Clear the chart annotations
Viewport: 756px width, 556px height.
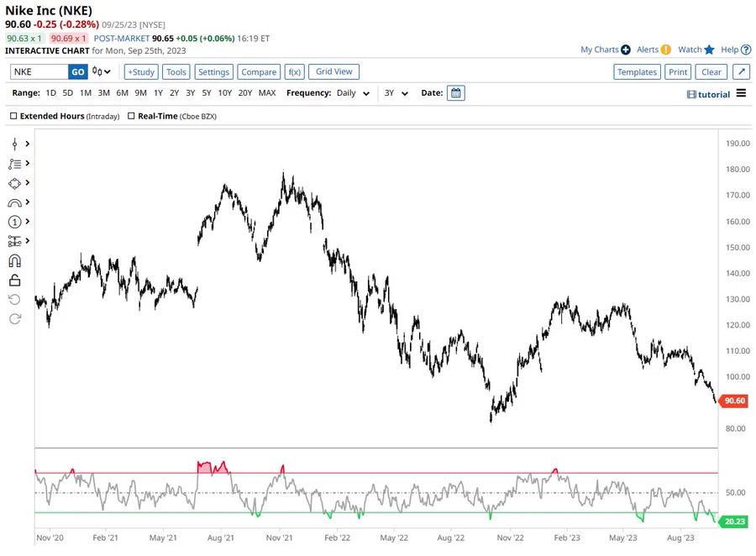(x=711, y=72)
